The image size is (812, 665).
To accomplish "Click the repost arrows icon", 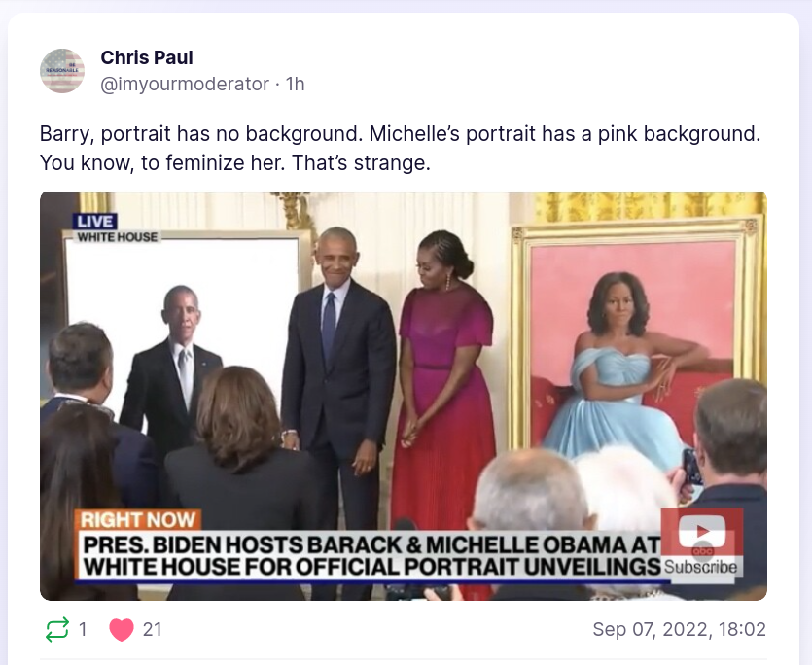I will [x=57, y=629].
